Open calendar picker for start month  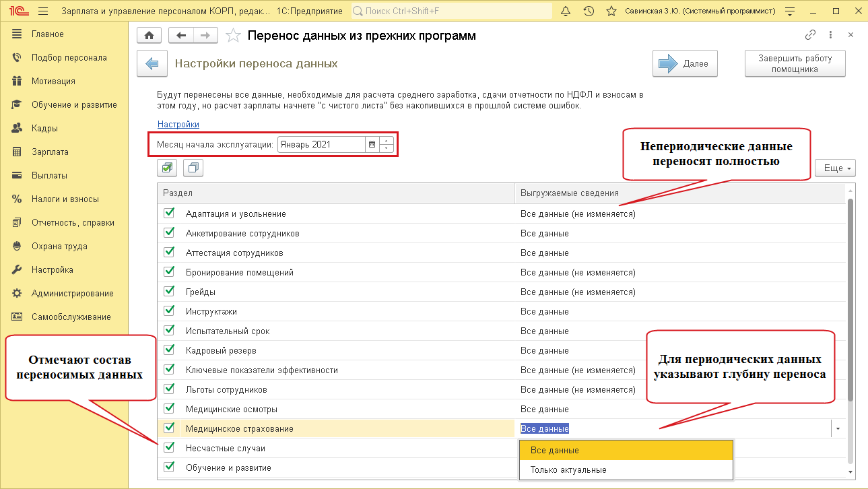372,144
